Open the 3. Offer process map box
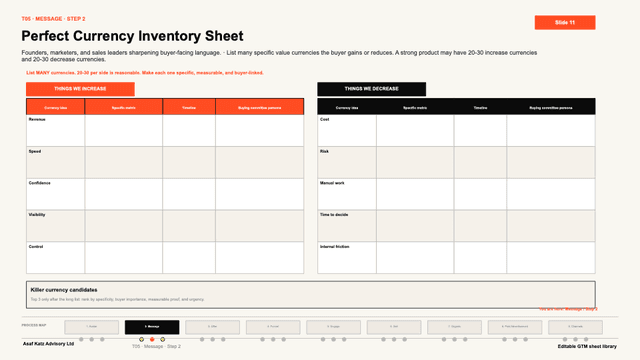640x360 pixels. coord(212,327)
